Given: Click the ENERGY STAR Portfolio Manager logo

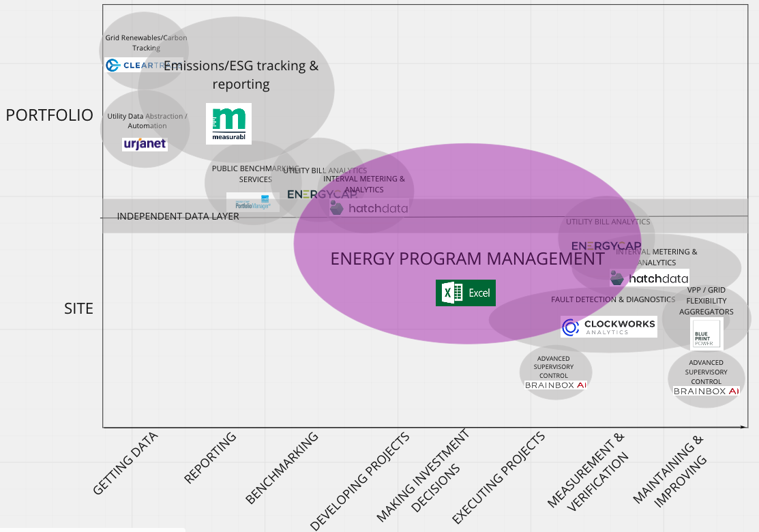Looking at the screenshot, I should pyautogui.click(x=252, y=202).
